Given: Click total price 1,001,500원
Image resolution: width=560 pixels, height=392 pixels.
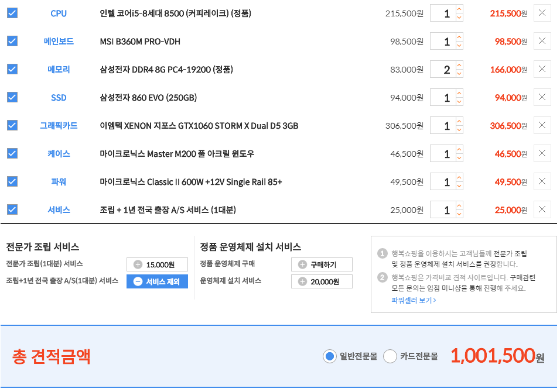Looking at the screenshot, I should [x=497, y=356].
